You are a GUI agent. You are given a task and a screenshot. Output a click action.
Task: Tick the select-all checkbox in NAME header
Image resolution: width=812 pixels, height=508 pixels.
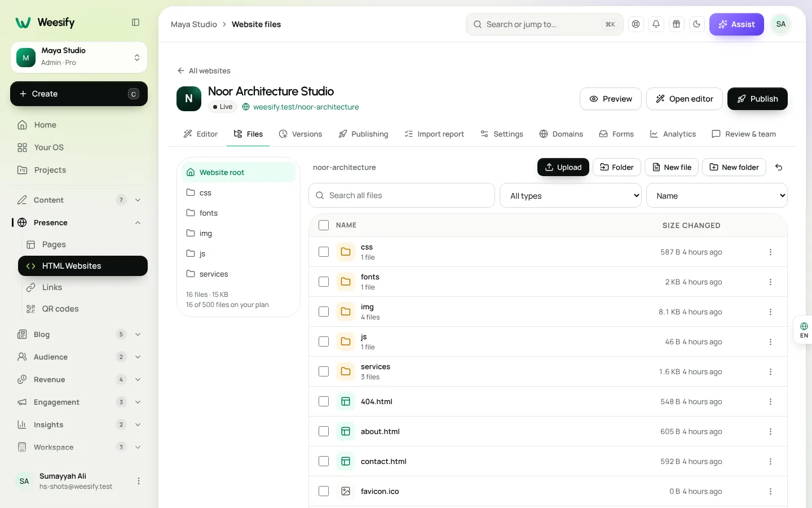pyautogui.click(x=324, y=225)
